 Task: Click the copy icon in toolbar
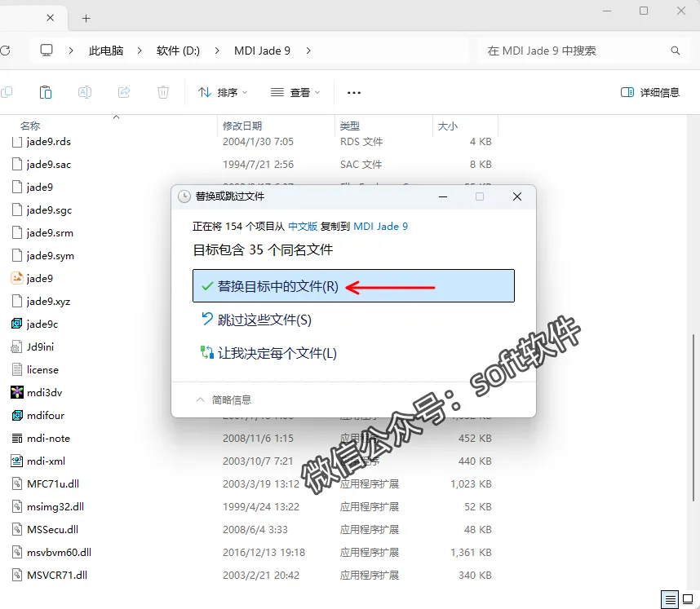(x=7, y=92)
